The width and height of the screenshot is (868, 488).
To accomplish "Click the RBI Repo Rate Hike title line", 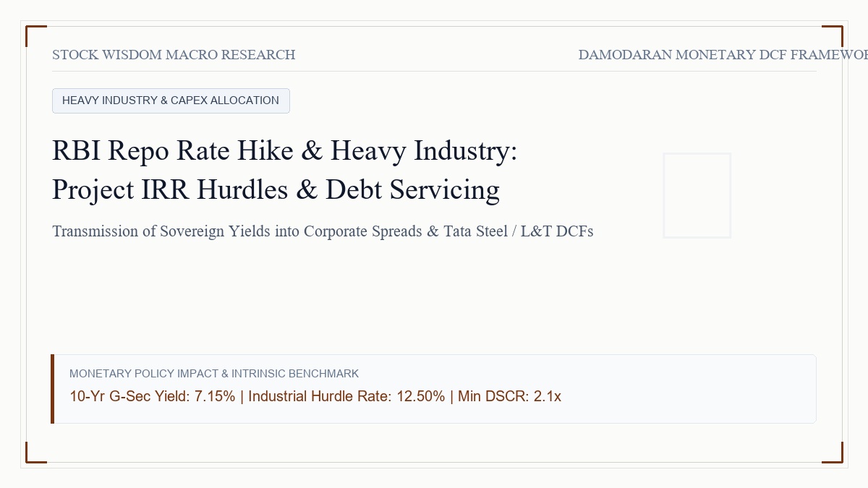I will [285, 150].
